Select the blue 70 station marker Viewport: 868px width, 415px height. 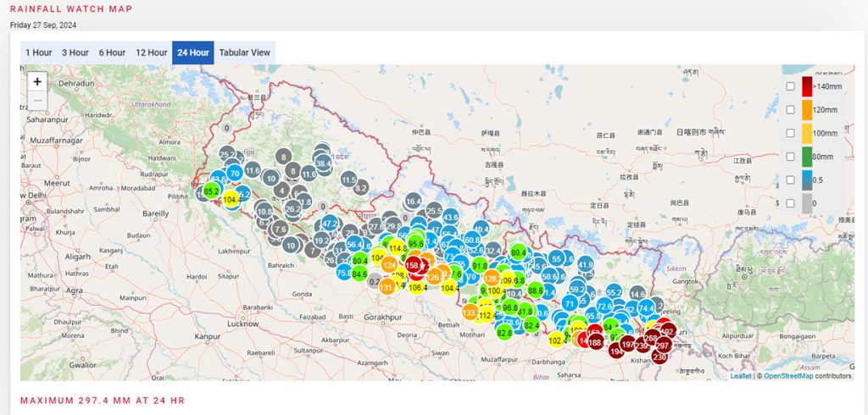tap(235, 174)
